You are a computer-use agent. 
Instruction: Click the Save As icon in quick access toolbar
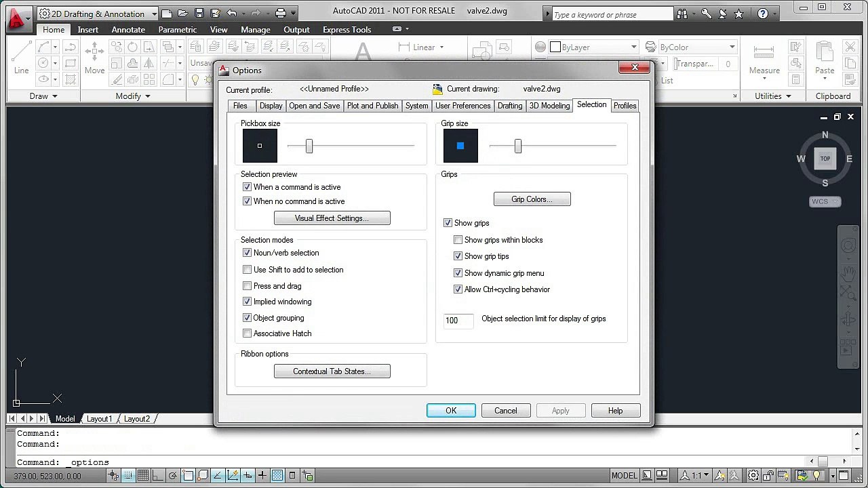215,13
